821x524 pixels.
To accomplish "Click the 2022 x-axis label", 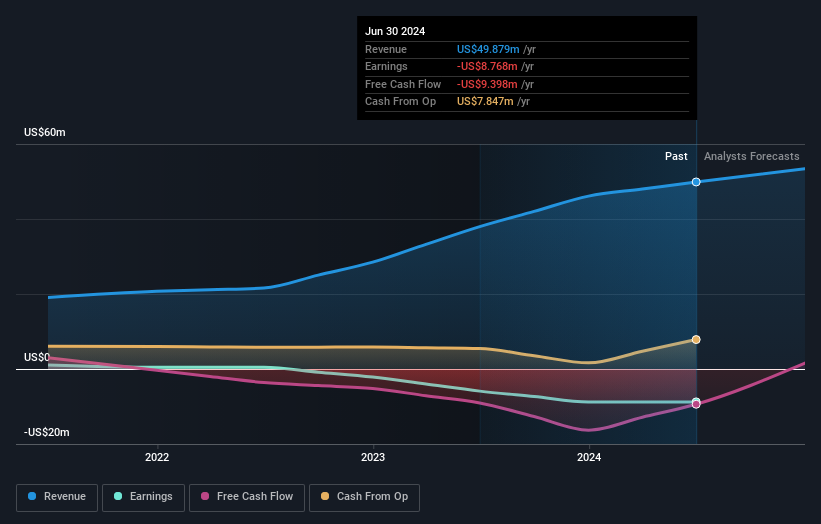I will click(157, 458).
